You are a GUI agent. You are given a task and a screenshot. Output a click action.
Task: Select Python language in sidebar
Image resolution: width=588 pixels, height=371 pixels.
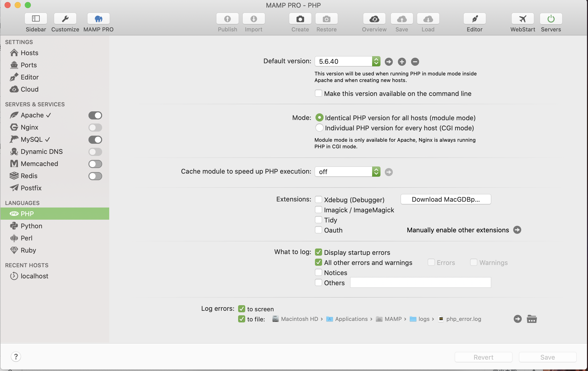coord(55,226)
